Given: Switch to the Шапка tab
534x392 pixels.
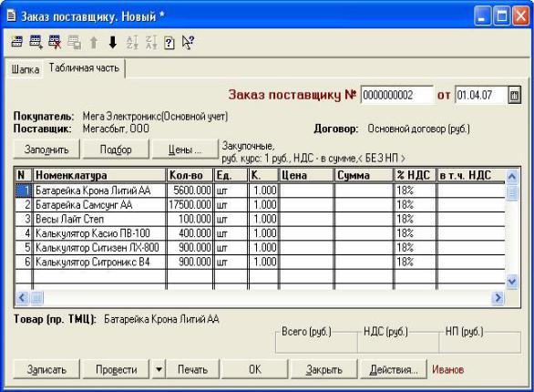Looking at the screenshot, I should click(x=26, y=69).
